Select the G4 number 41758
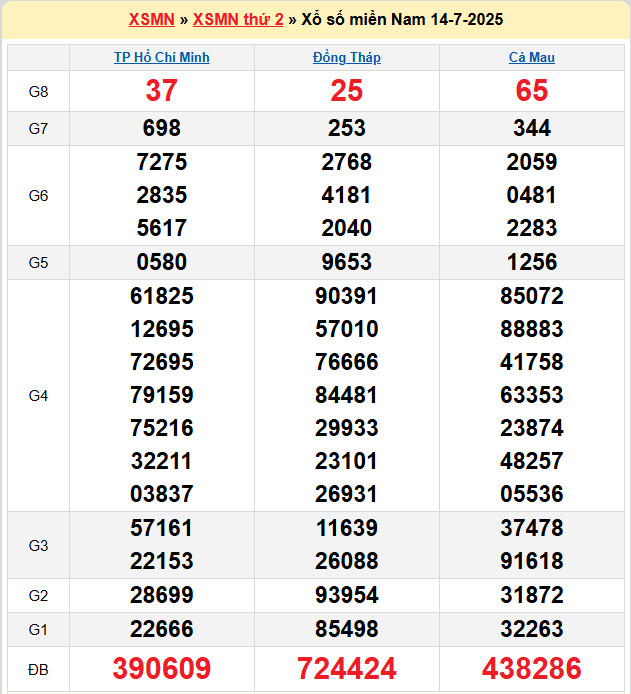 [x=531, y=362]
